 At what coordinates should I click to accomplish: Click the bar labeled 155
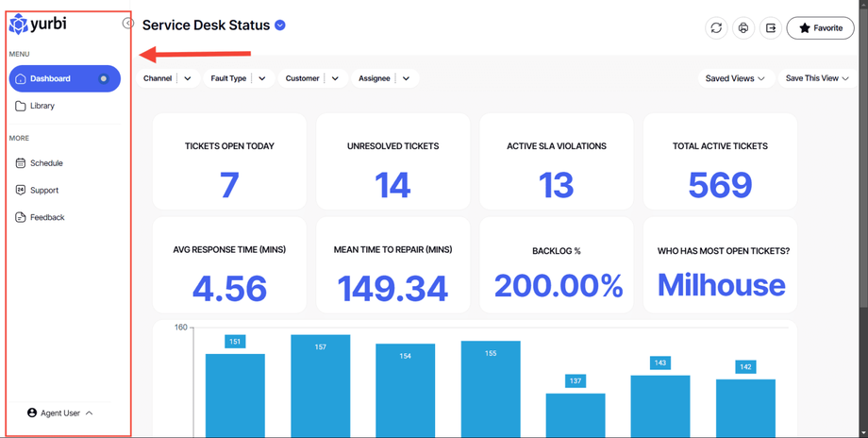[x=491, y=389]
